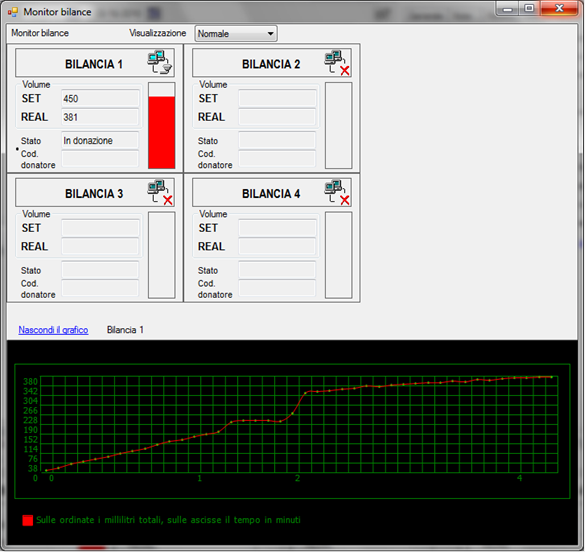Click the Monitor bilance title bar app icon
The width and height of the screenshot is (585, 552).
click(x=13, y=12)
